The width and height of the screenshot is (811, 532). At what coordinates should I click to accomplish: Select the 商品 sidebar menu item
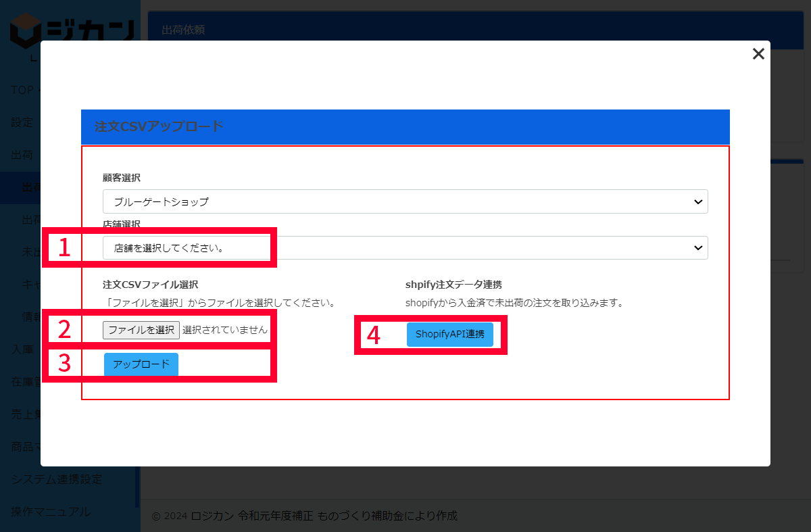22,447
